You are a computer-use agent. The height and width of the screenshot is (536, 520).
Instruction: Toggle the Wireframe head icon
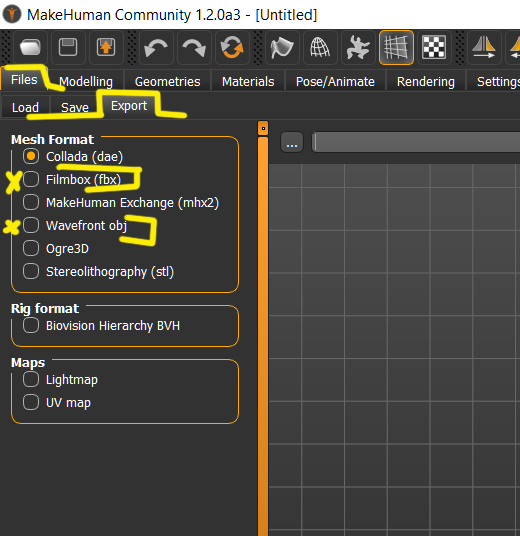320,47
